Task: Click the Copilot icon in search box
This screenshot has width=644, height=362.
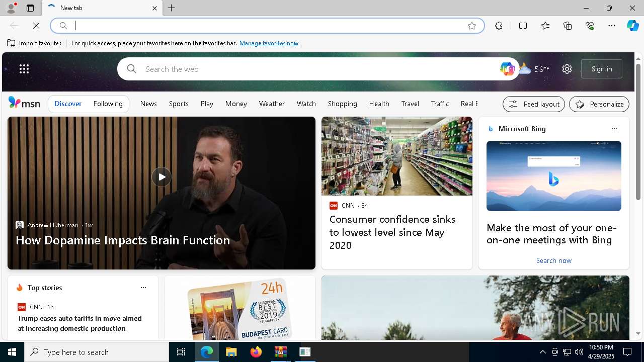Action: (x=507, y=69)
